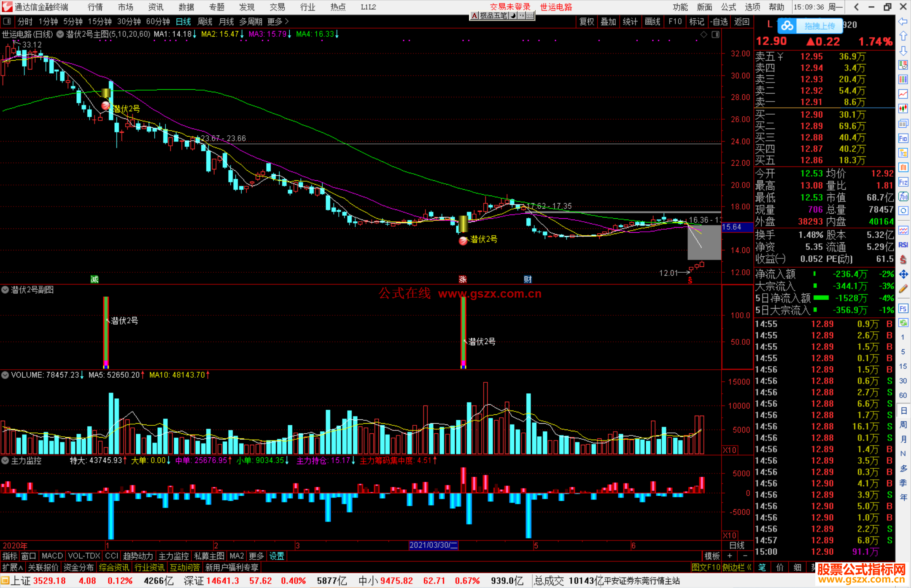The height and width of the screenshot is (588, 911).
Task: Open dropdown beside 潜伏2号主图 indicator title
Action: 60,35
